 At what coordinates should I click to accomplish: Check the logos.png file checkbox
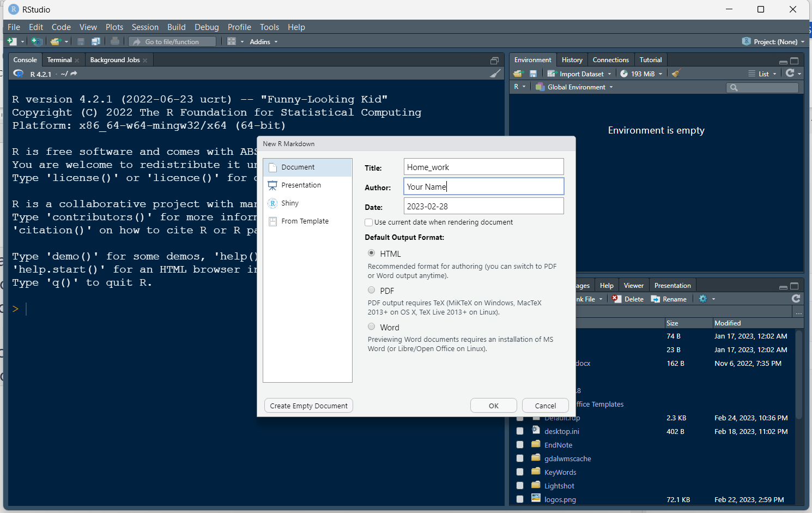tap(520, 499)
